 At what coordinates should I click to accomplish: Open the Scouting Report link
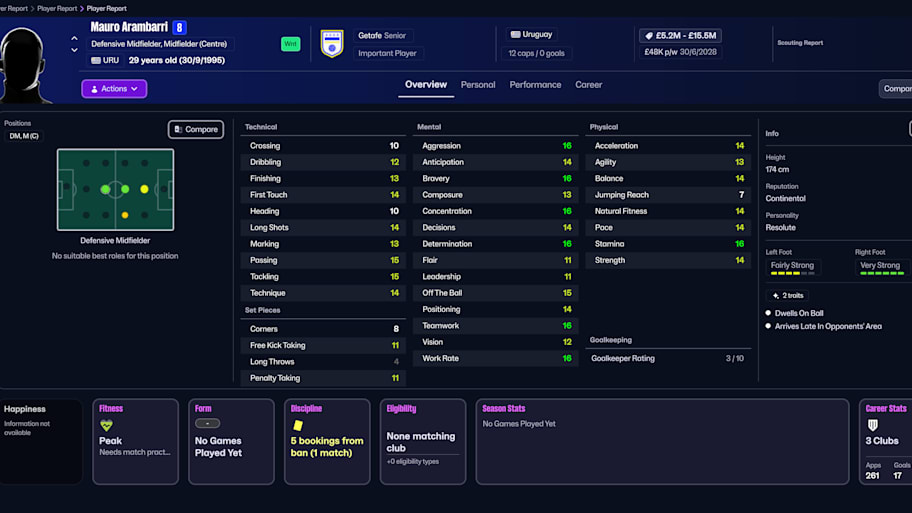click(x=800, y=43)
